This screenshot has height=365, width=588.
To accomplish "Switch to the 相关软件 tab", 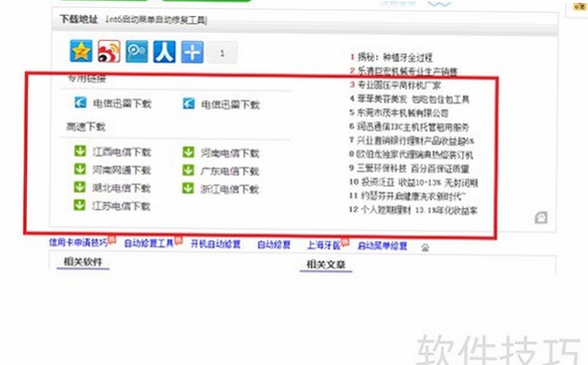I will point(83,261).
